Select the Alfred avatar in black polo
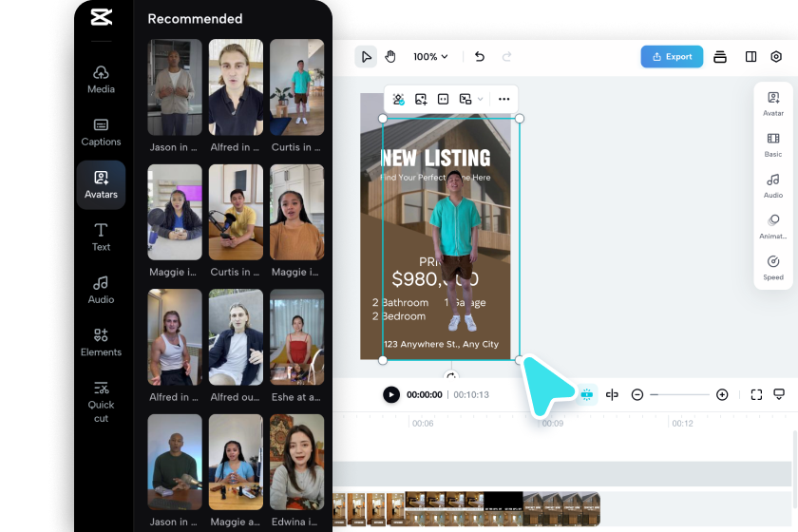 click(236, 87)
